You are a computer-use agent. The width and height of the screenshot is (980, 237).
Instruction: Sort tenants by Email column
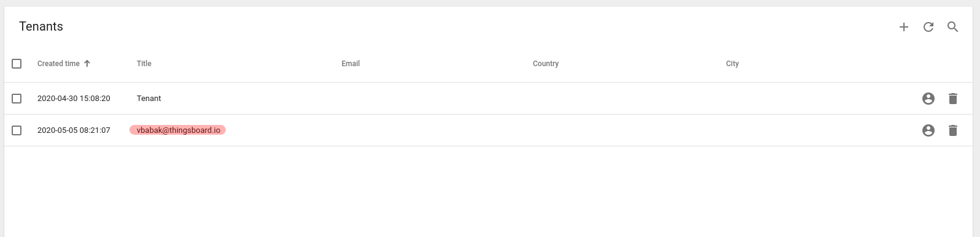[351, 64]
